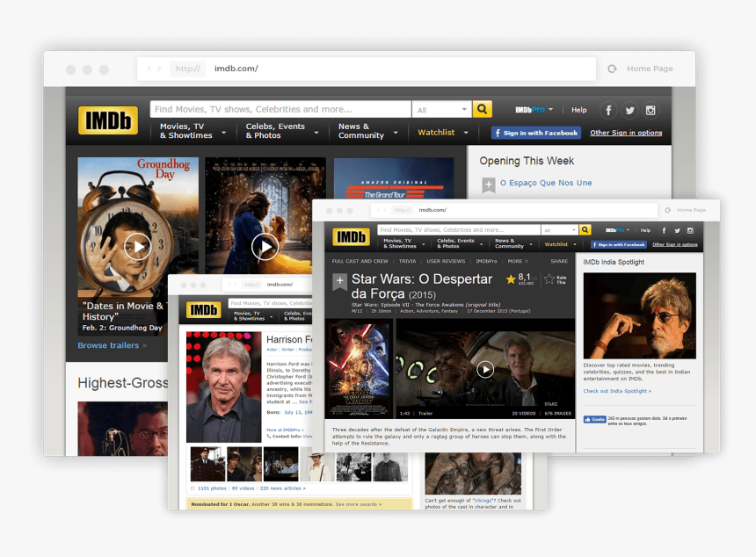Viewport: 756px width, 557px height.
Task: Click the IMDb logo in the Harrison Ford window
Action: coord(203,310)
